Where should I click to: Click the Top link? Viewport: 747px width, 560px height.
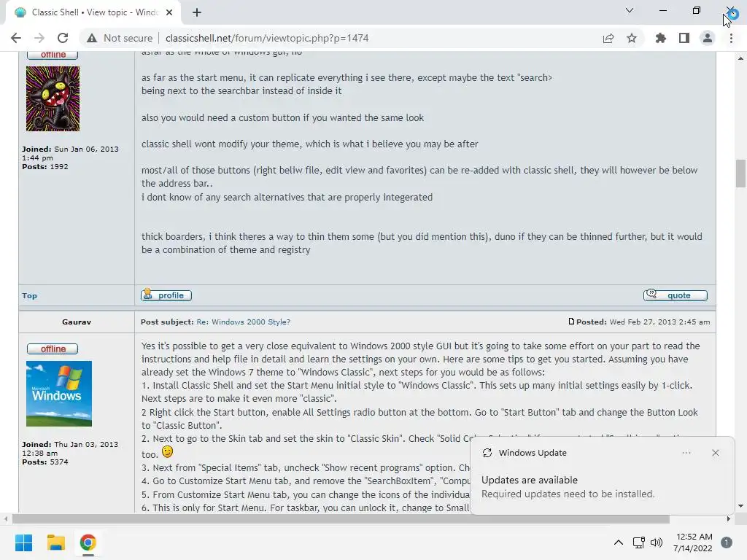coord(29,296)
